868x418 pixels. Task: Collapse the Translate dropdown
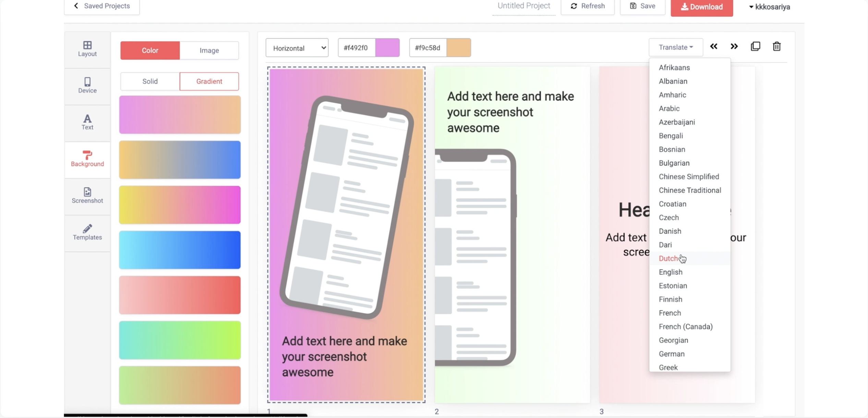coord(675,47)
